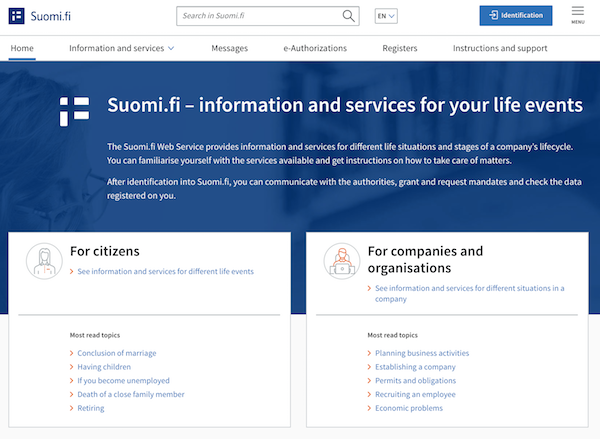Open Instructions and support tab
Screen dimensions: 600x439
[500, 48]
